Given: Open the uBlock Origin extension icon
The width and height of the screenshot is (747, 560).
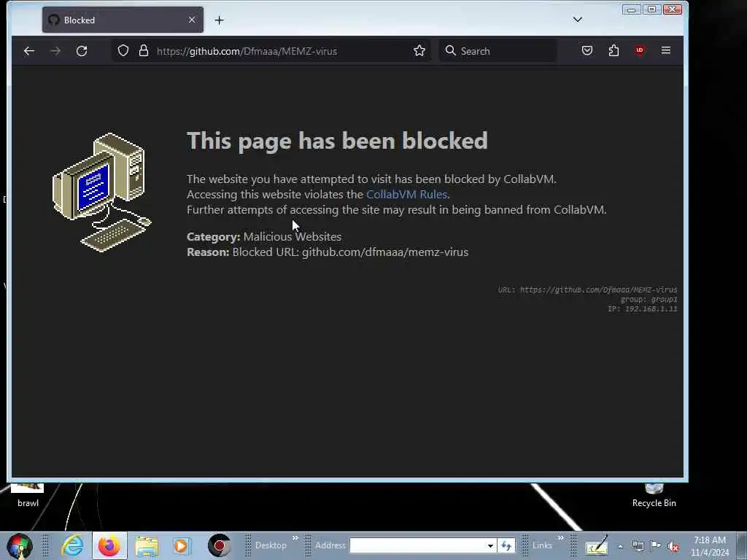Looking at the screenshot, I should pos(640,50).
